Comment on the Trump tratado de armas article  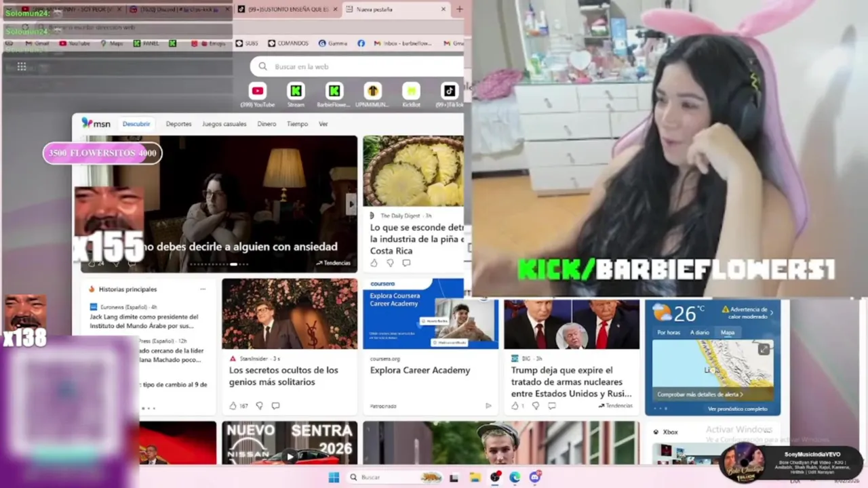click(552, 406)
